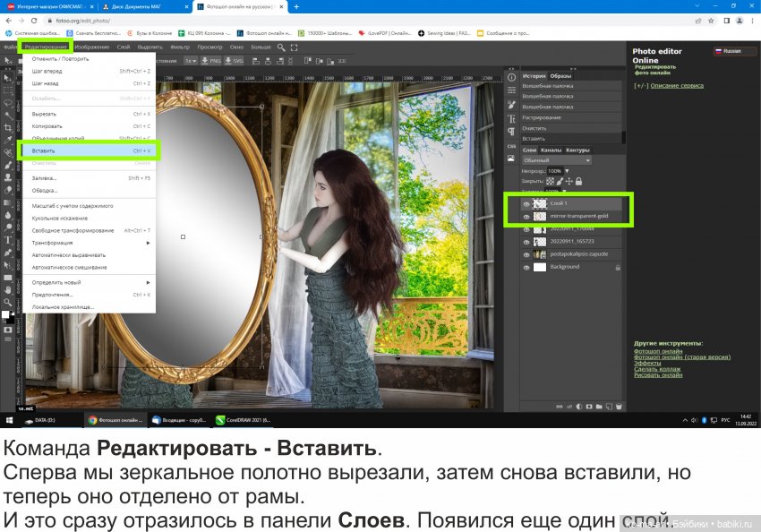Select the Text tool in the toolbar
The image size is (761, 532).
pos(5,239)
